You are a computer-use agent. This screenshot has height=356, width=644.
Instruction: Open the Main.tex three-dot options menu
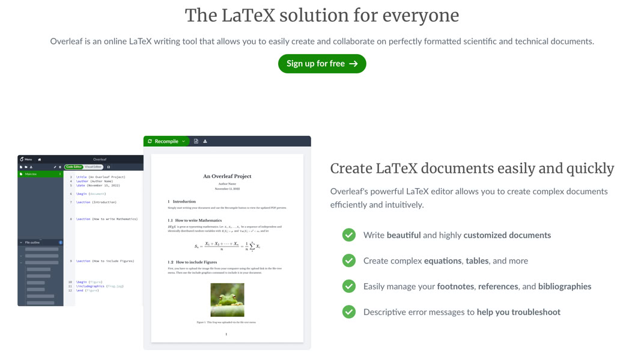(59, 174)
